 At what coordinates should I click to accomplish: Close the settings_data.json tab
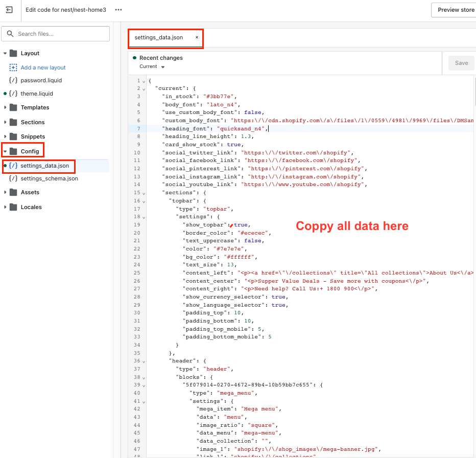tap(197, 37)
